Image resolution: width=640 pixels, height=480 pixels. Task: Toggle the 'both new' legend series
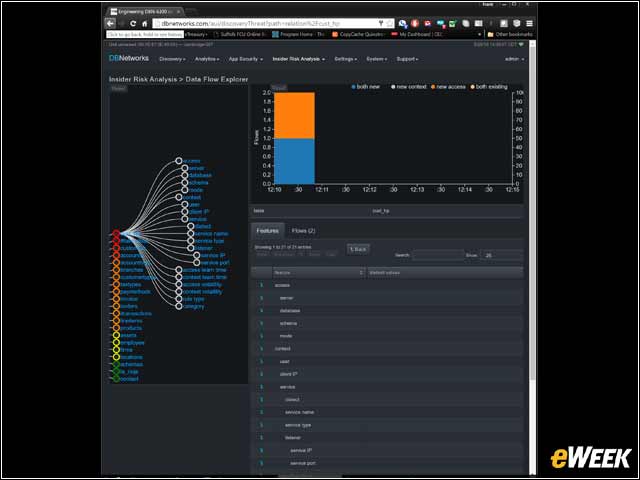click(365, 87)
